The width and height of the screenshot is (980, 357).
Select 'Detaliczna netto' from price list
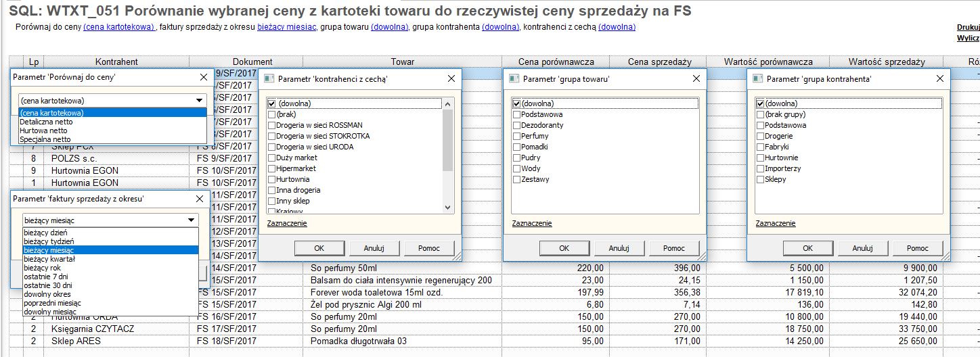[x=113, y=122]
